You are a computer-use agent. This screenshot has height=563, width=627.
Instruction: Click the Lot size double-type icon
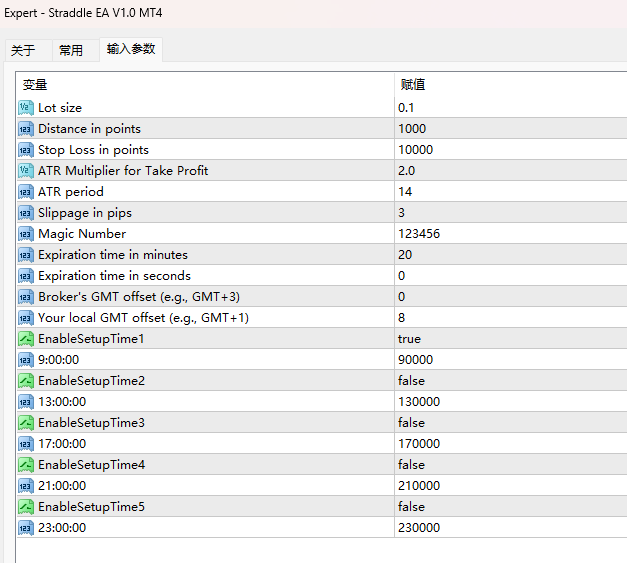tap(26, 108)
